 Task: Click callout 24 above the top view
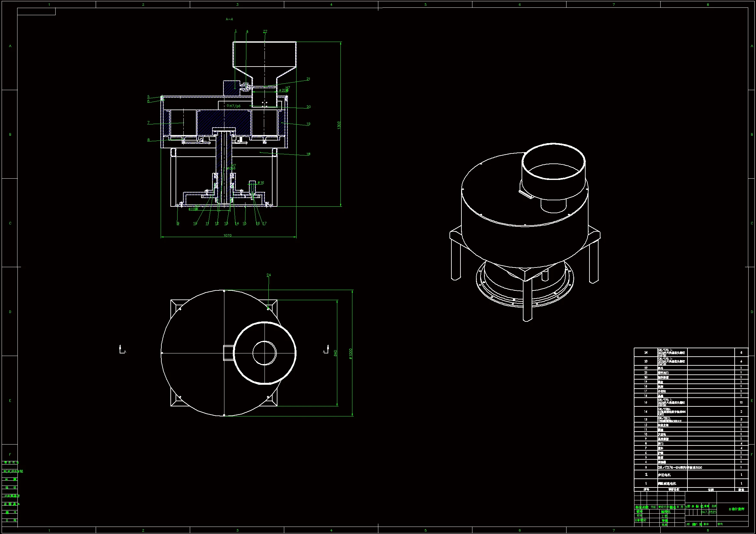click(269, 275)
